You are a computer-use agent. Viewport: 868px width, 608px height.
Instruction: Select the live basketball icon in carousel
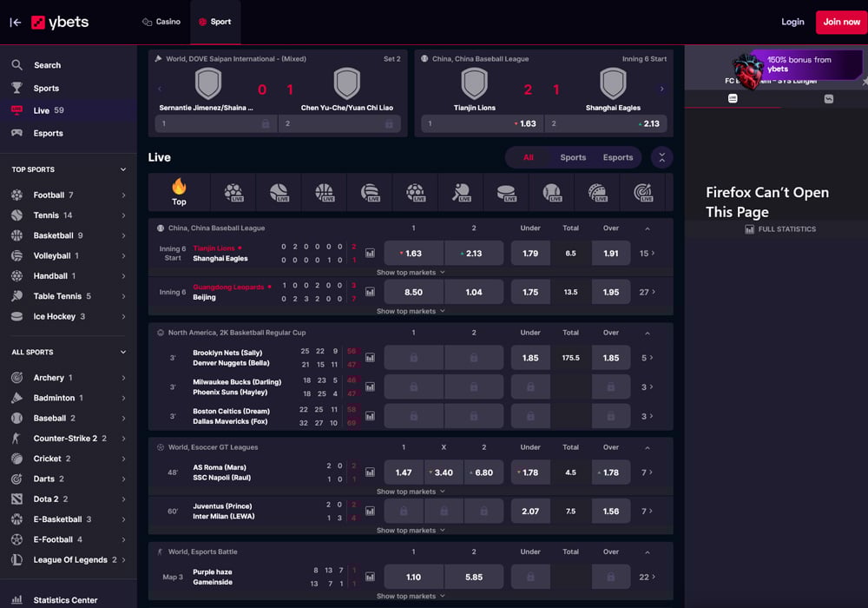(x=324, y=192)
